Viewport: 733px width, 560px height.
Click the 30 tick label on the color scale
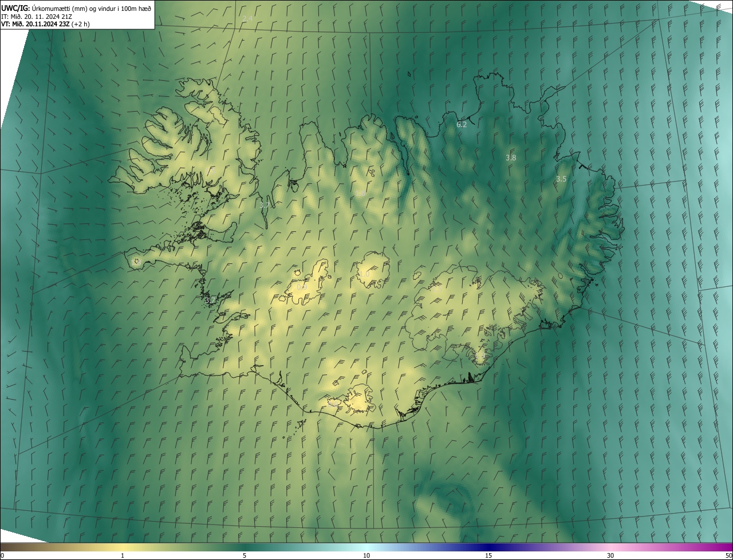(x=610, y=555)
